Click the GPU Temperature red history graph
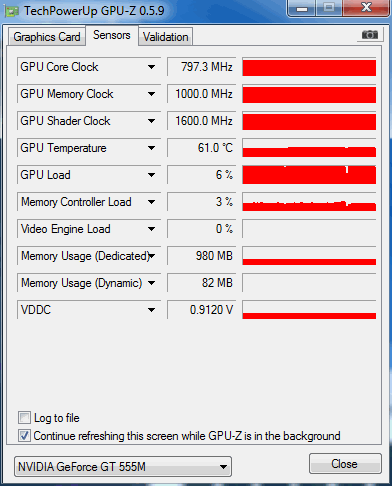This screenshot has height=486, width=392. 309,148
